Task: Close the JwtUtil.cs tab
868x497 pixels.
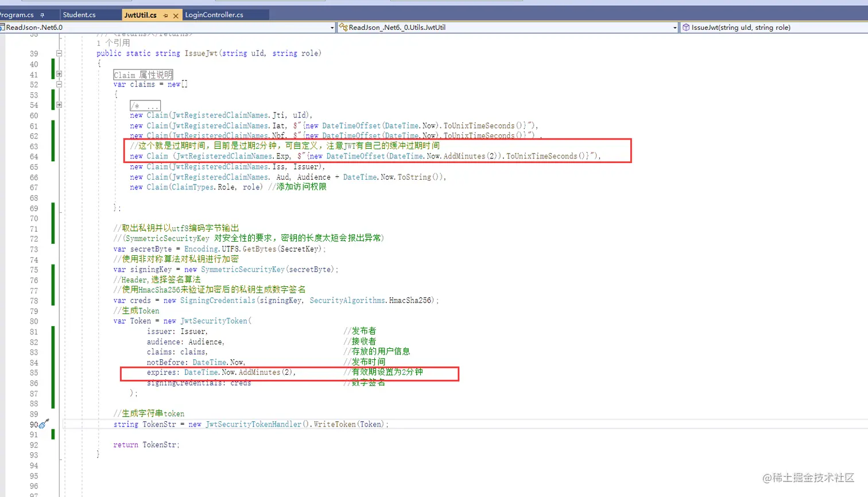Action: (176, 15)
